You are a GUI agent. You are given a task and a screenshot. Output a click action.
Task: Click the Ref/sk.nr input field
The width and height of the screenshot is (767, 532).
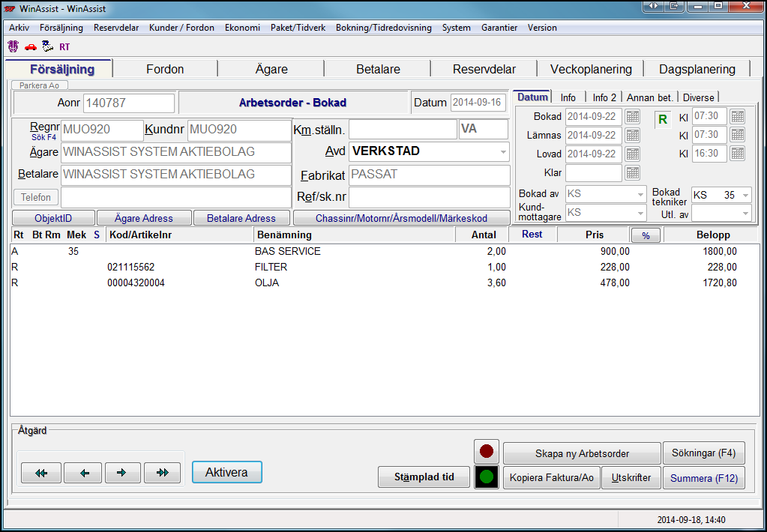(x=430, y=197)
